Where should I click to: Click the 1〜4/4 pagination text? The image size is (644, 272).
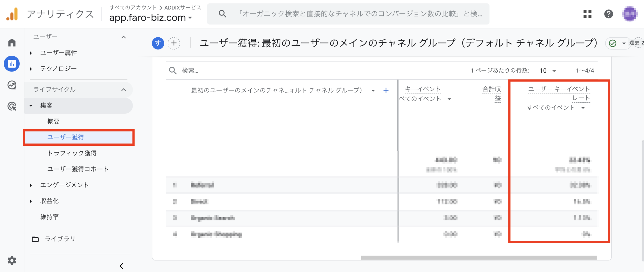click(585, 71)
